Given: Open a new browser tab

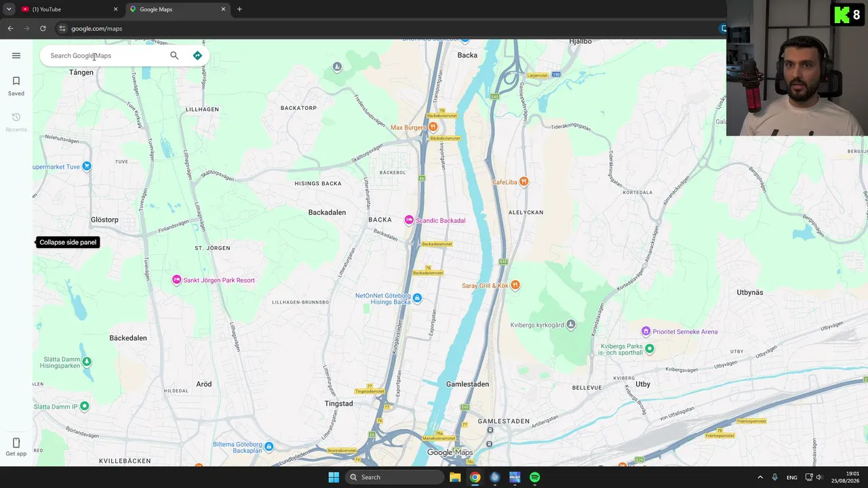Looking at the screenshot, I should (x=239, y=9).
